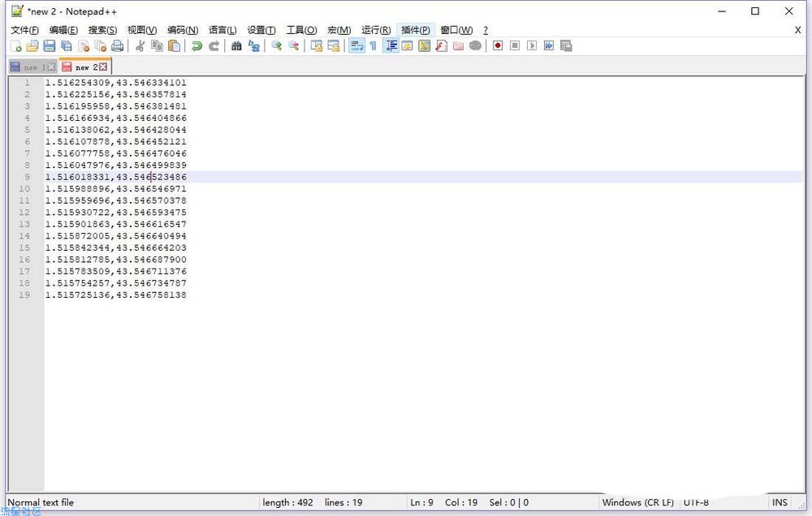Screen dimensions: 812x516
Task: Click the monitoring (tail) eye icon
Action: click(475, 46)
